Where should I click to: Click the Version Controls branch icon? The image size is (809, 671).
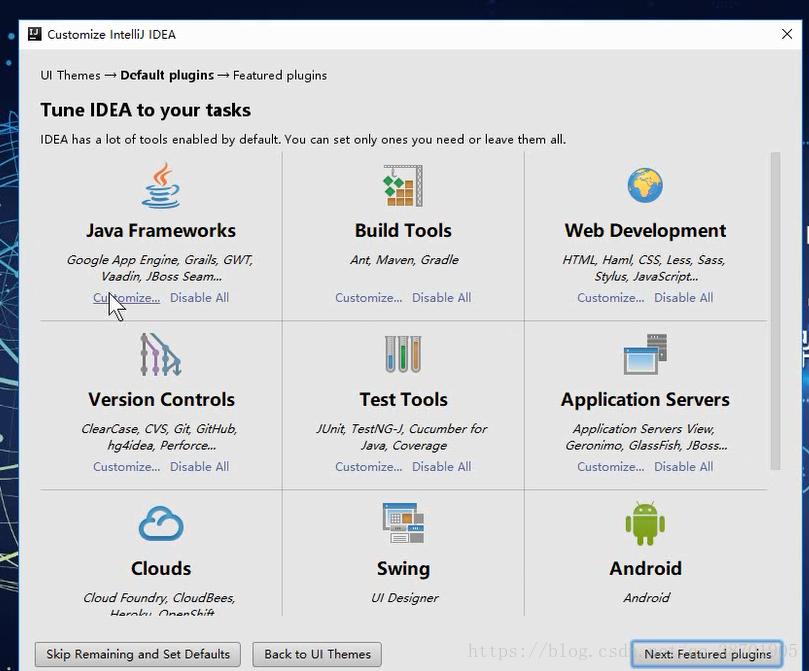(x=161, y=354)
